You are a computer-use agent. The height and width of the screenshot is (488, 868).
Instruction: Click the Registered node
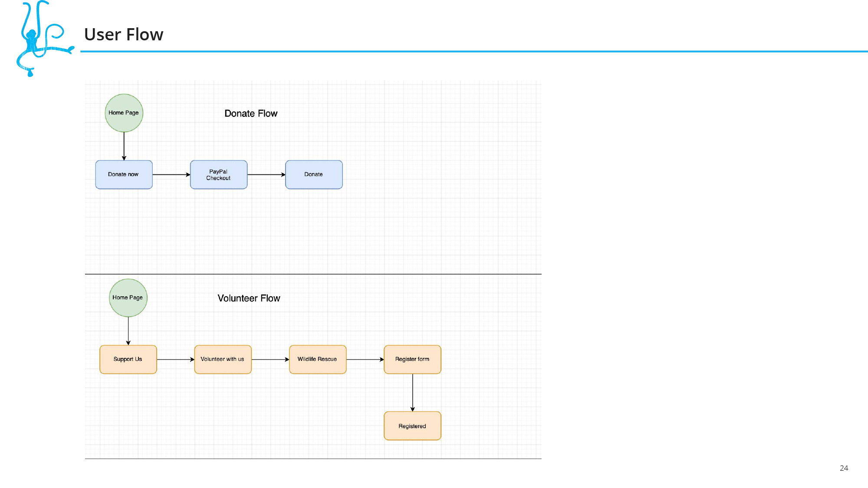coord(413,426)
